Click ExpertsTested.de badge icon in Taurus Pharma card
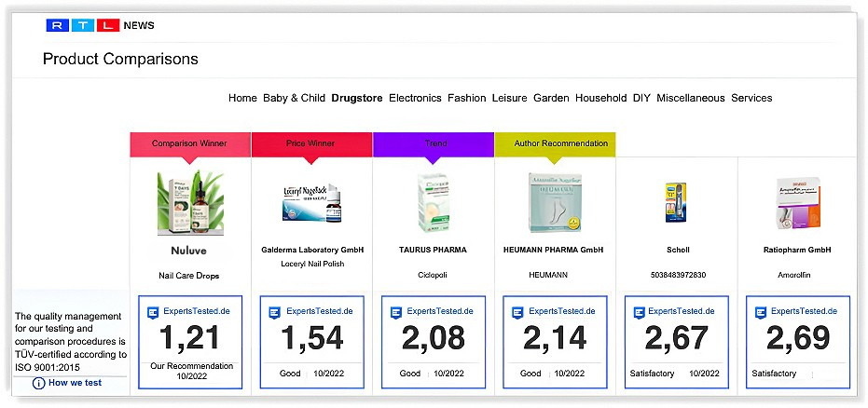Image resolution: width=868 pixels, height=408 pixels. coord(396,312)
